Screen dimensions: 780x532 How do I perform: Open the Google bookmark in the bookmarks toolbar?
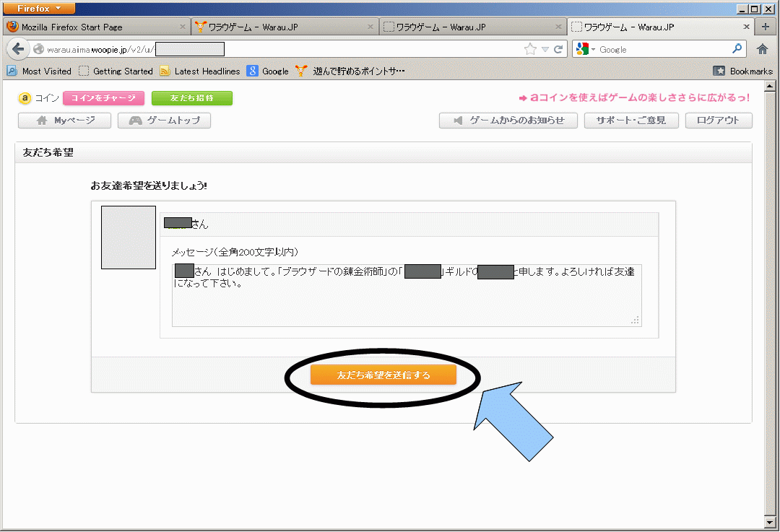[268, 71]
